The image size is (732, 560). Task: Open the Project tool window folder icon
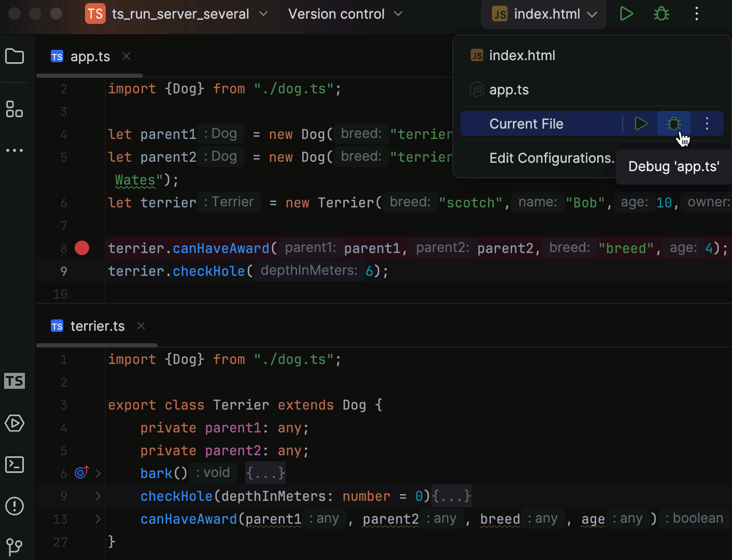(15, 56)
